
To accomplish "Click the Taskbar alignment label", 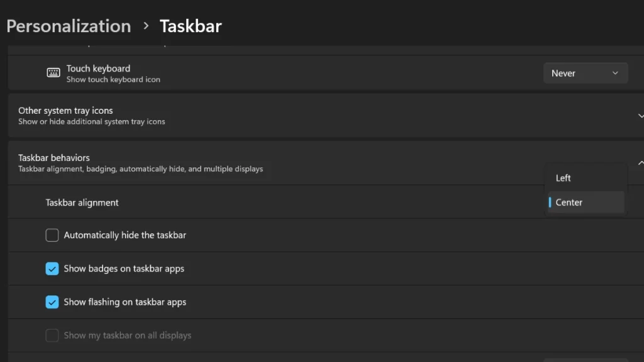I will [82, 202].
